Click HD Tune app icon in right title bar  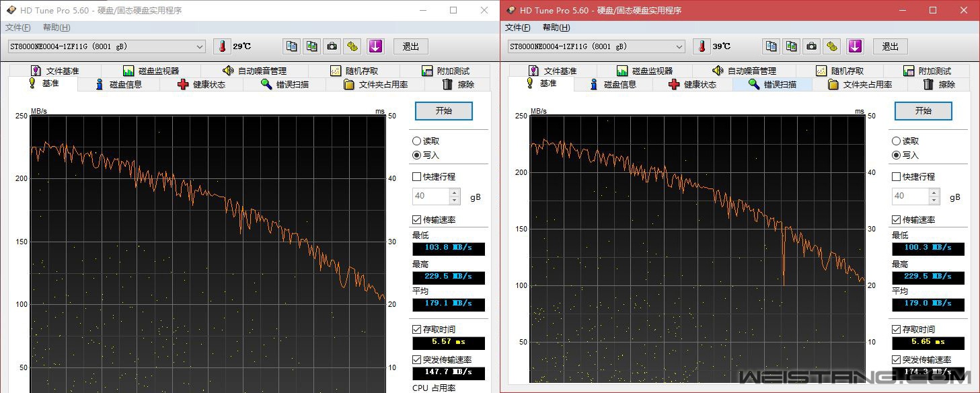[512, 10]
